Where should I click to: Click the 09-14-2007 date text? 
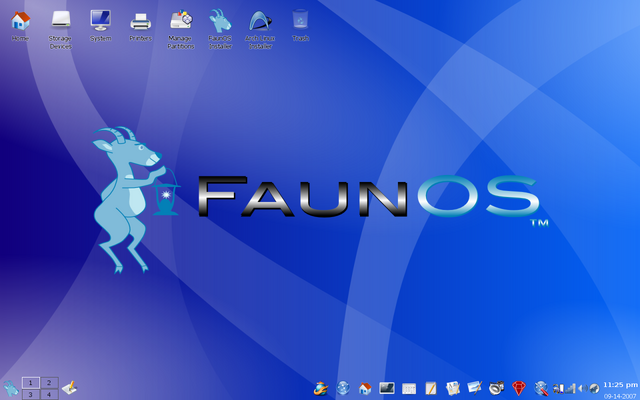coord(620,396)
